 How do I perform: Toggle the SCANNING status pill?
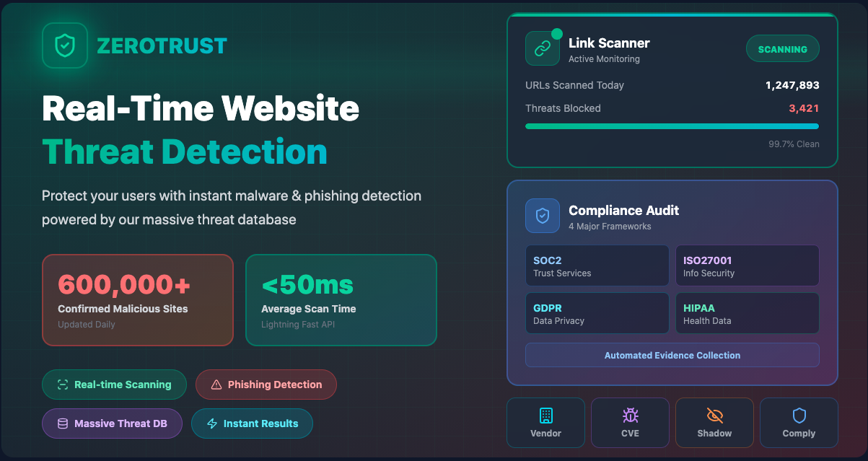point(782,48)
